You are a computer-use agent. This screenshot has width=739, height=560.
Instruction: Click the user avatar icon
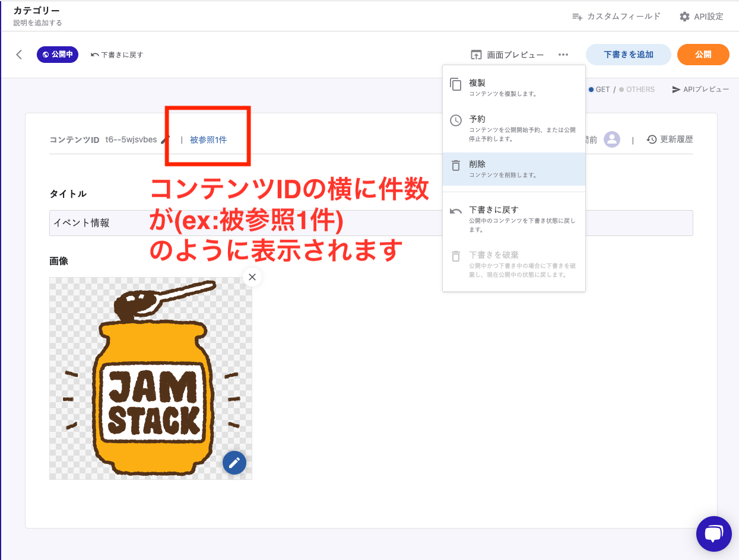pyautogui.click(x=612, y=139)
